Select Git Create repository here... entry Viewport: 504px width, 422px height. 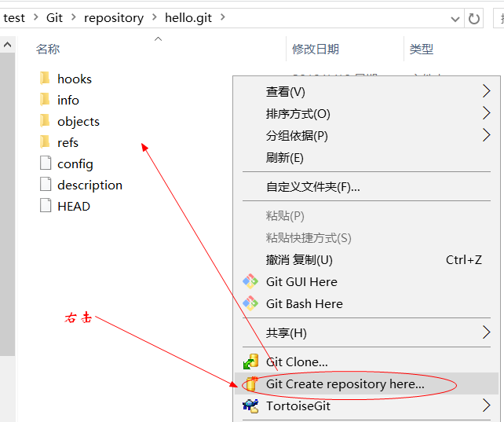click(x=367, y=383)
